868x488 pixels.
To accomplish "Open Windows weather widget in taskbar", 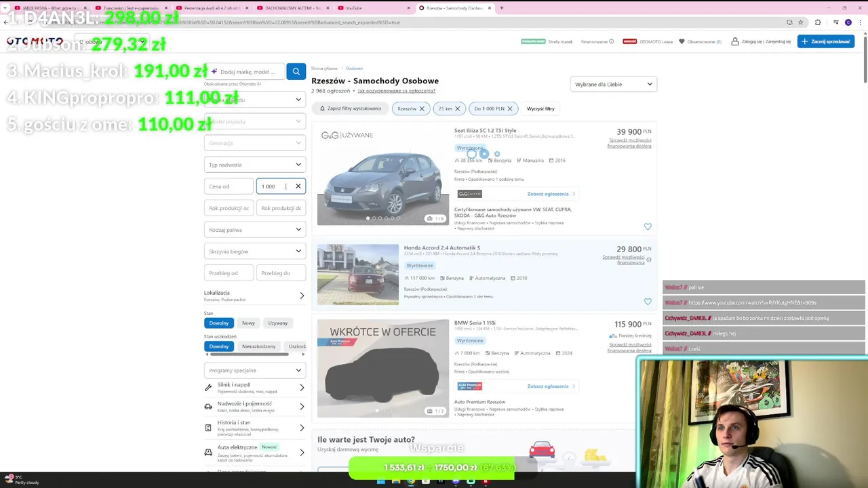I will point(22,480).
